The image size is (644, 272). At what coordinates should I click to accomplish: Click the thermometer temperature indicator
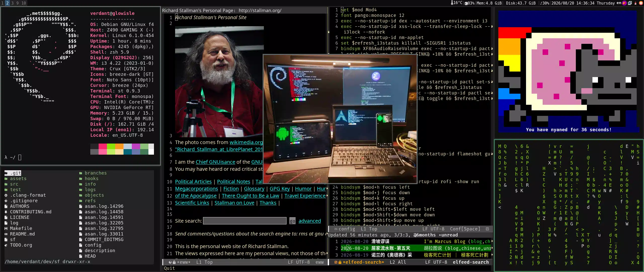pyautogui.click(x=457, y=3)
